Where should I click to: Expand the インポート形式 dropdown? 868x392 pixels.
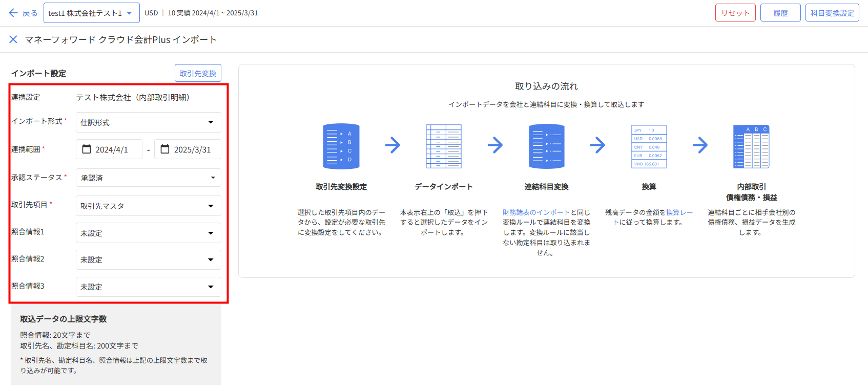(149, 122)
